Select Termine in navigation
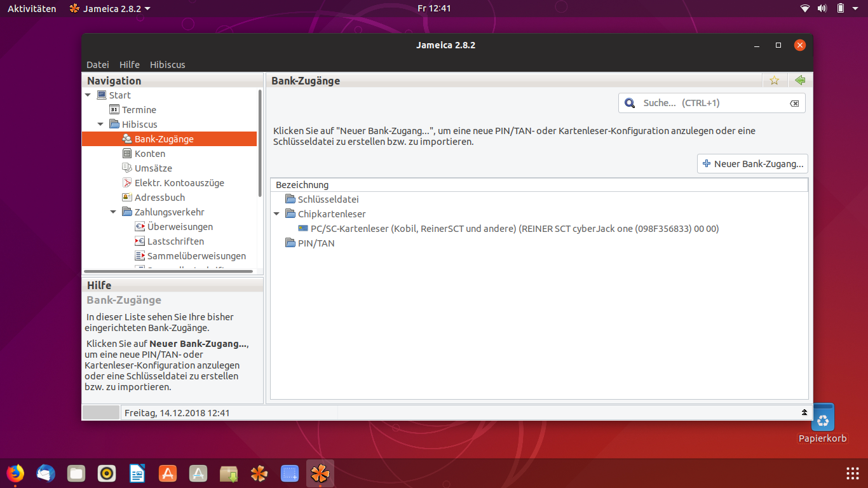 [x=139, y=110]
